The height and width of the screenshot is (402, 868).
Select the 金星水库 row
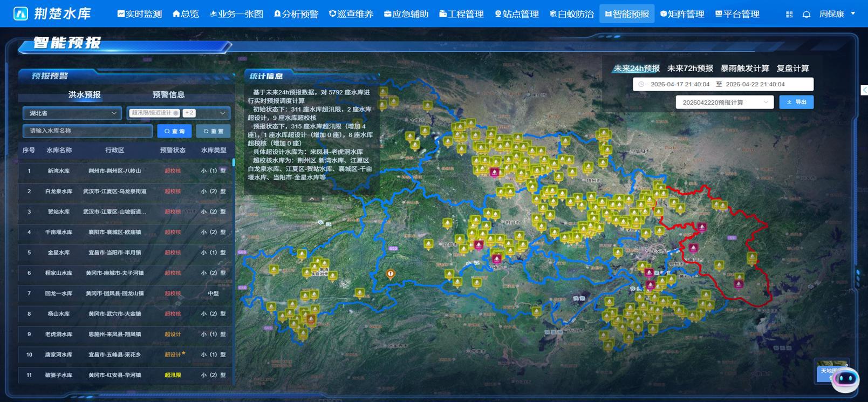[x=125, y=253]
